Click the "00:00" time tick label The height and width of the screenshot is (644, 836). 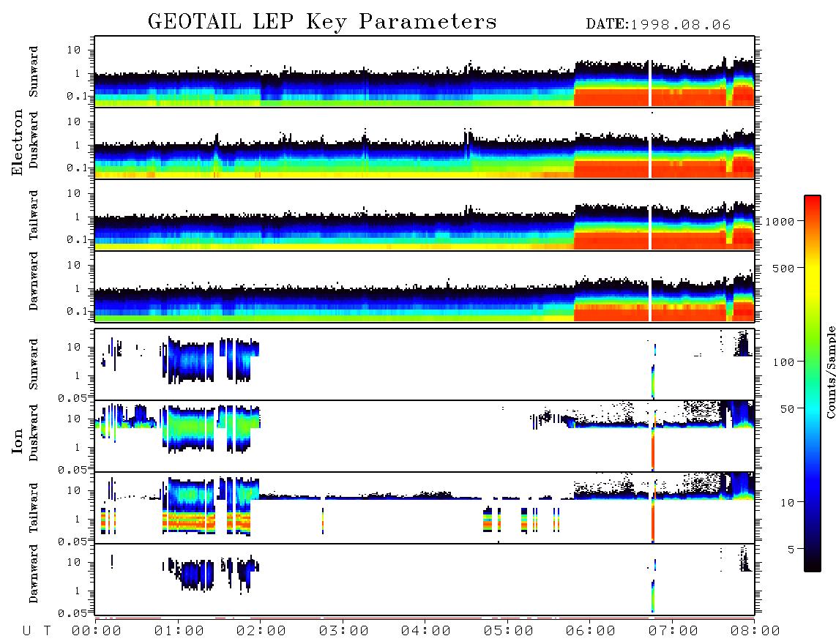point(97,631)
